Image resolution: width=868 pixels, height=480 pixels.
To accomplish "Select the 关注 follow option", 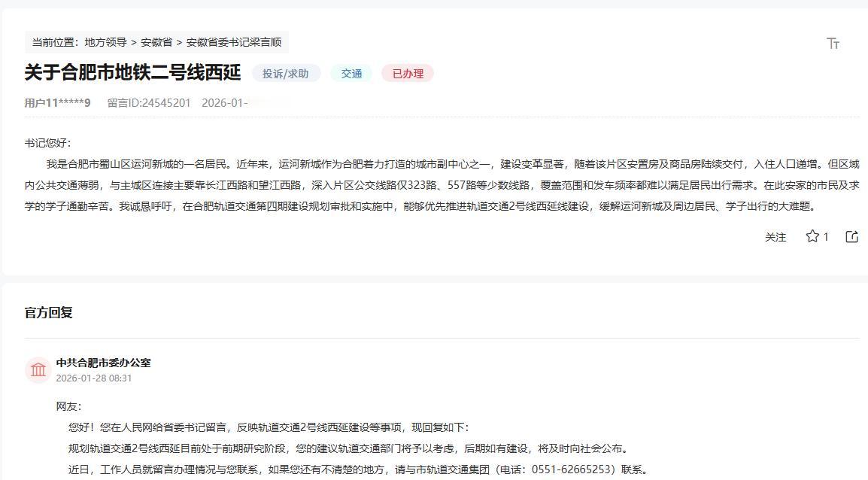I will [x=775, y=237].
